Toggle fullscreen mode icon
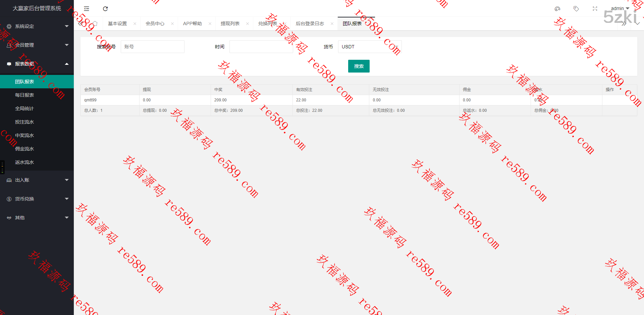 click(595, 9)
